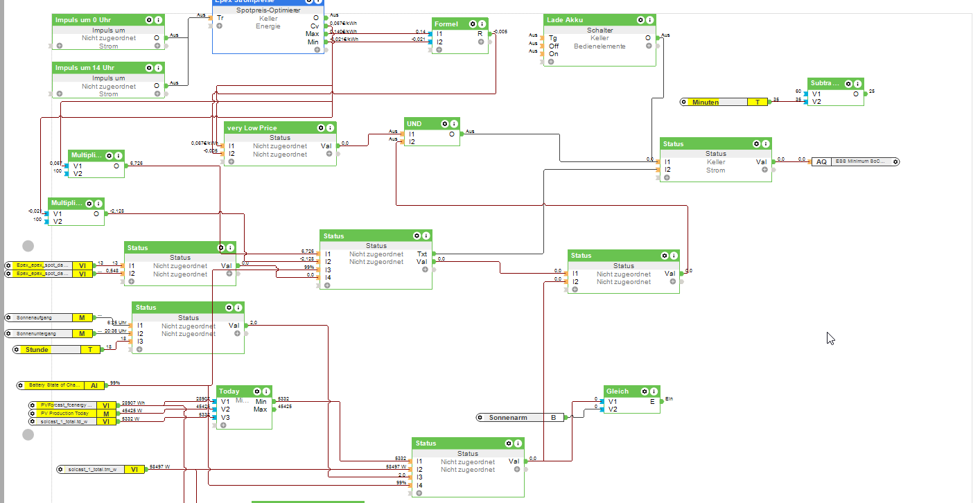The height and width of the screenshot is (503, 980).
Task: Open settings gear of Today block
Action: tap(256, 391)
